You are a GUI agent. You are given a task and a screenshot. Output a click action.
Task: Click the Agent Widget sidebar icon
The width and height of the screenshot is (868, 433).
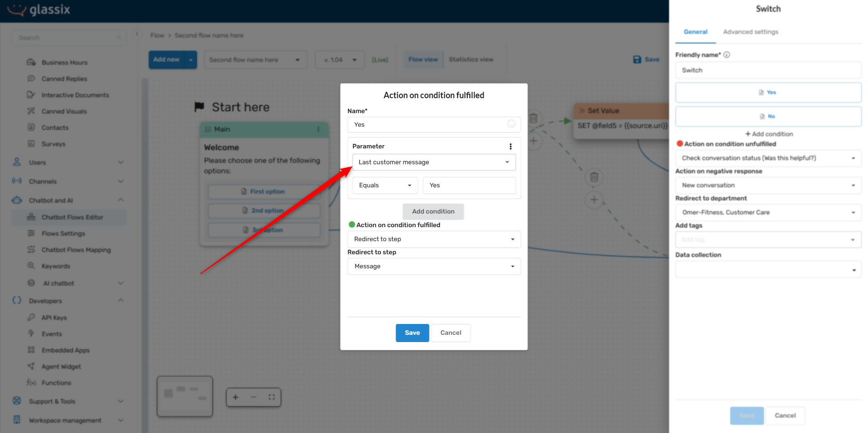[31, 366]
